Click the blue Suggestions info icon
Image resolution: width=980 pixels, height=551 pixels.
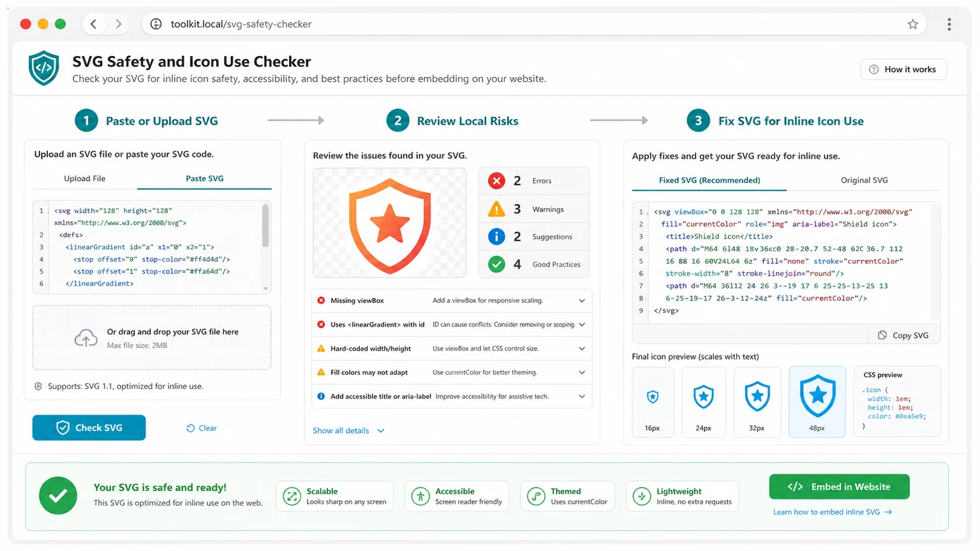(x=496, y=237)
